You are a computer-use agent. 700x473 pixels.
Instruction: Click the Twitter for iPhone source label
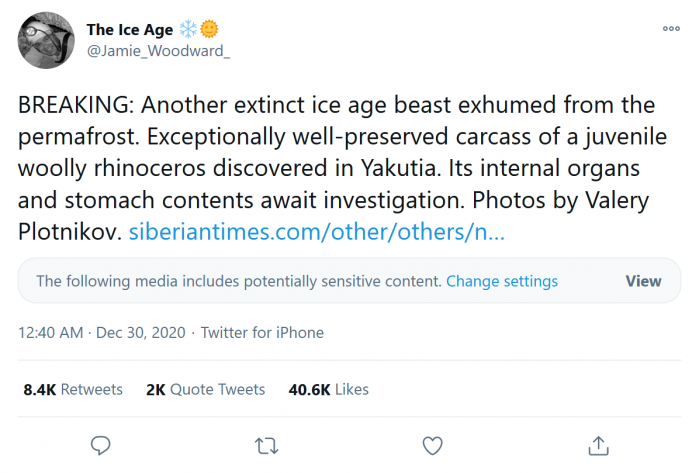pyautogui.click(x=262, y=332)
